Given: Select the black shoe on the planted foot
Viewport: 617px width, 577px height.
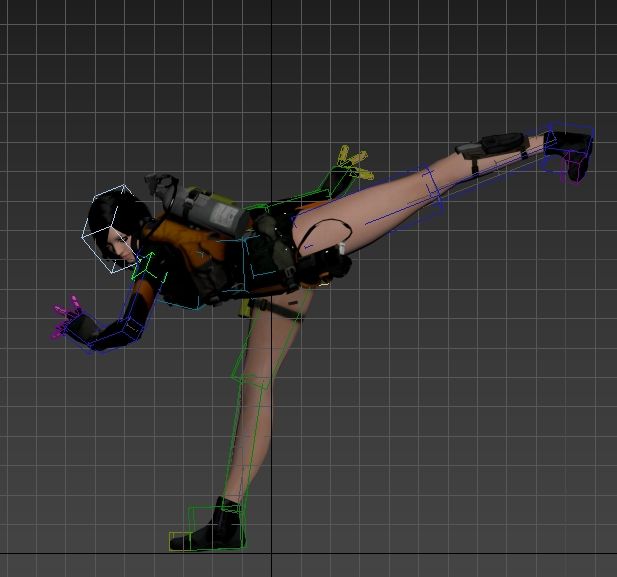Looking at the screenshot, I should click(205, 538).
